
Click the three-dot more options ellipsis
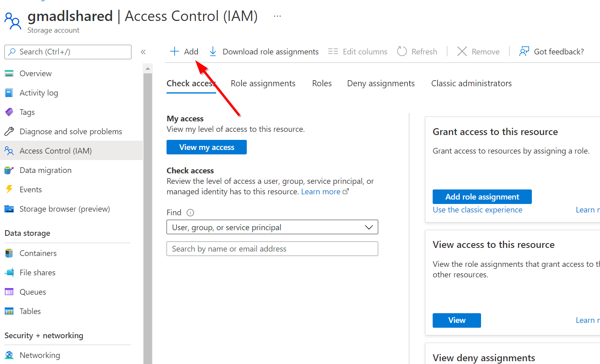pyautogui.click(x=277, y=16)
